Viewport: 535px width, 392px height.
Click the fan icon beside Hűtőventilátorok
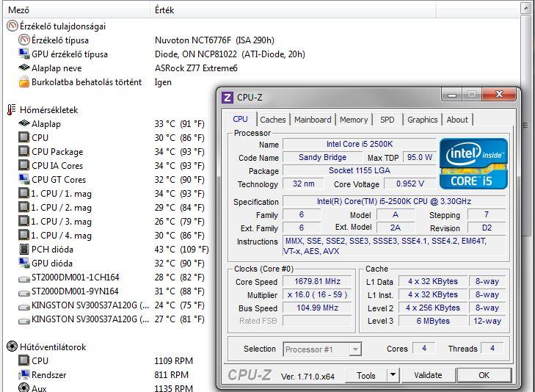click(x=12, y=346)
